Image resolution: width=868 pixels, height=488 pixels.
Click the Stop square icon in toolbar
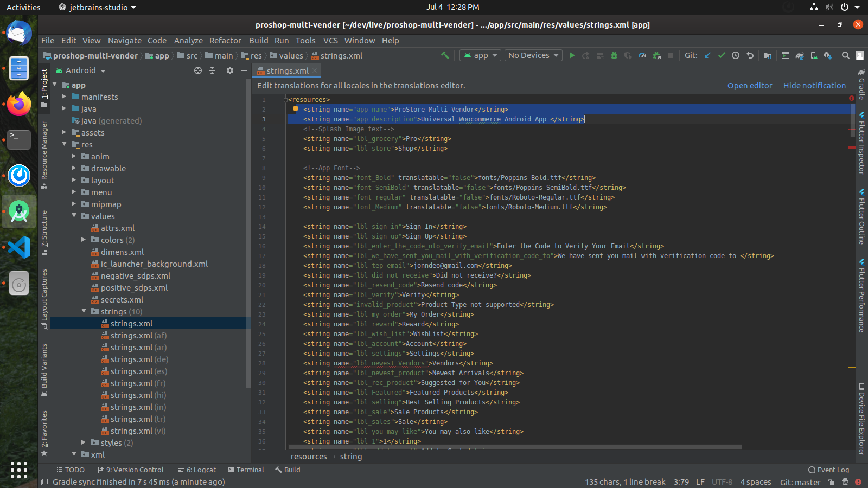click(x=671, y=55)
